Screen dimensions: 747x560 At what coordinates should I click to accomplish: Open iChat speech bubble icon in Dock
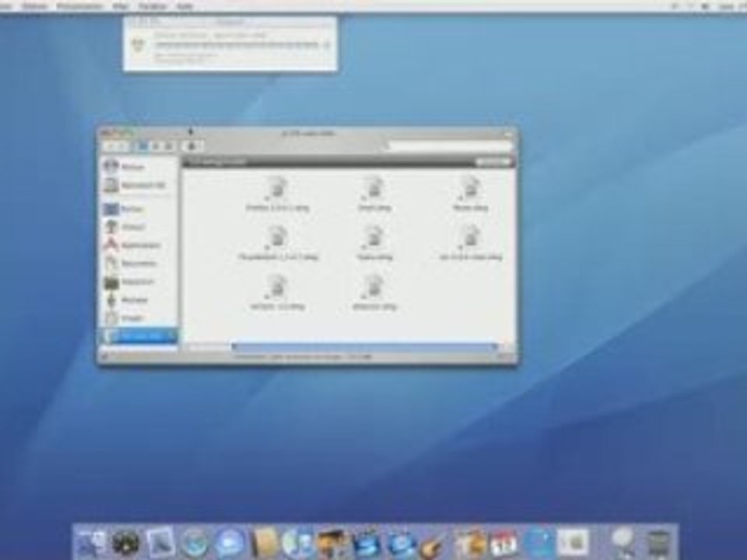(229, 542)
